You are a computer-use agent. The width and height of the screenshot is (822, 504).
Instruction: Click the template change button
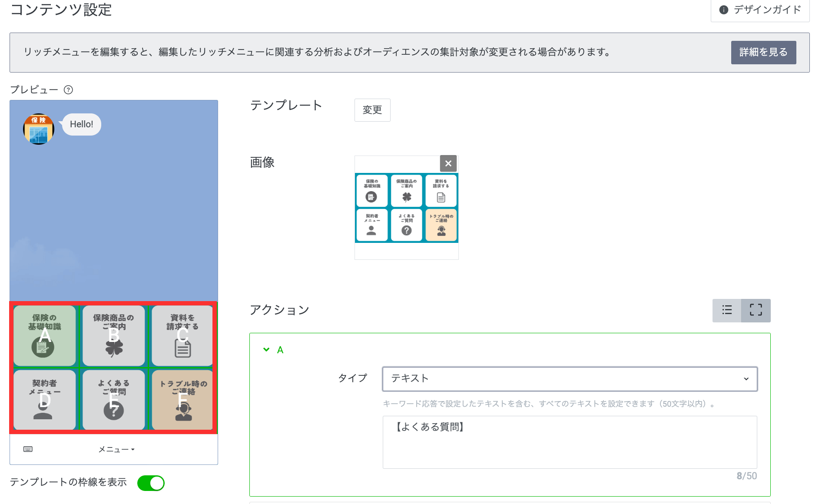[x=372, y=110]
